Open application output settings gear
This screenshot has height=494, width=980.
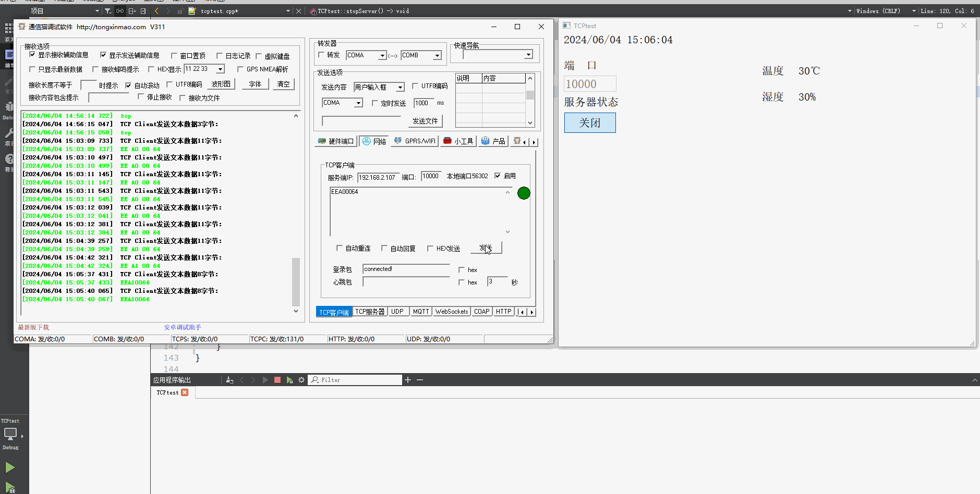click(301, 380)
